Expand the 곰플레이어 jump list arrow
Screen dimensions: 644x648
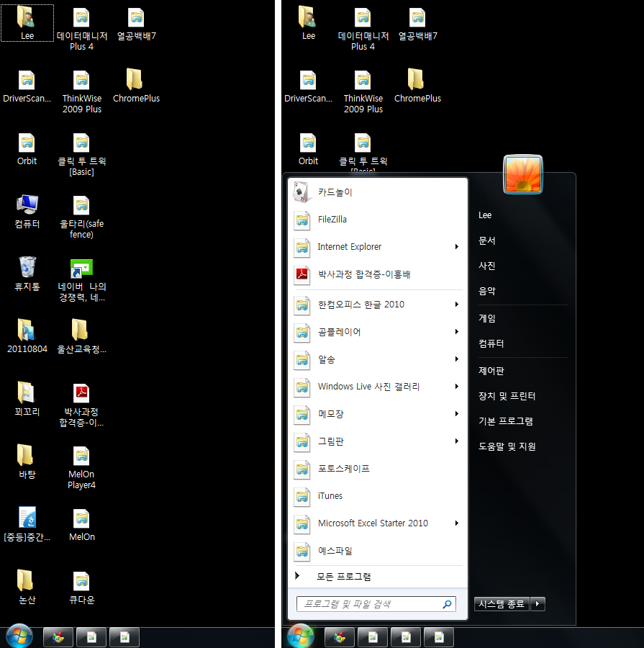[x=456, y=332]
